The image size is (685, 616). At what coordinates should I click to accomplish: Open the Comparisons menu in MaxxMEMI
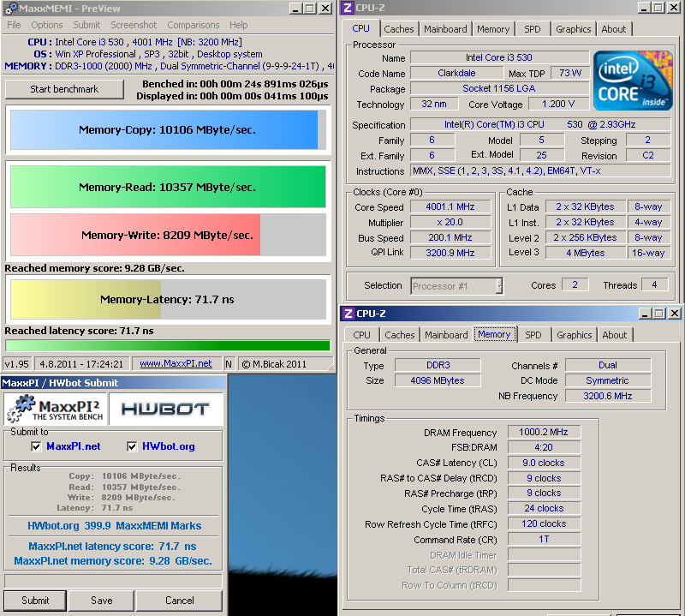(194, 25)
